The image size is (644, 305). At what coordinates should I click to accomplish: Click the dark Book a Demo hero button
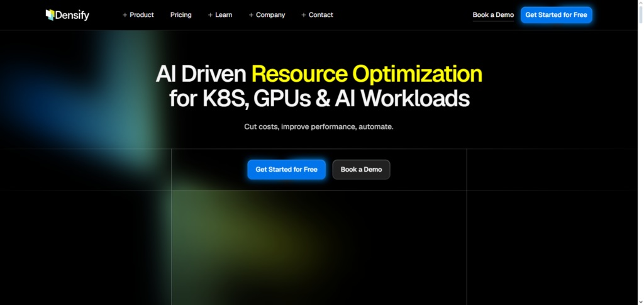(361, 170)
